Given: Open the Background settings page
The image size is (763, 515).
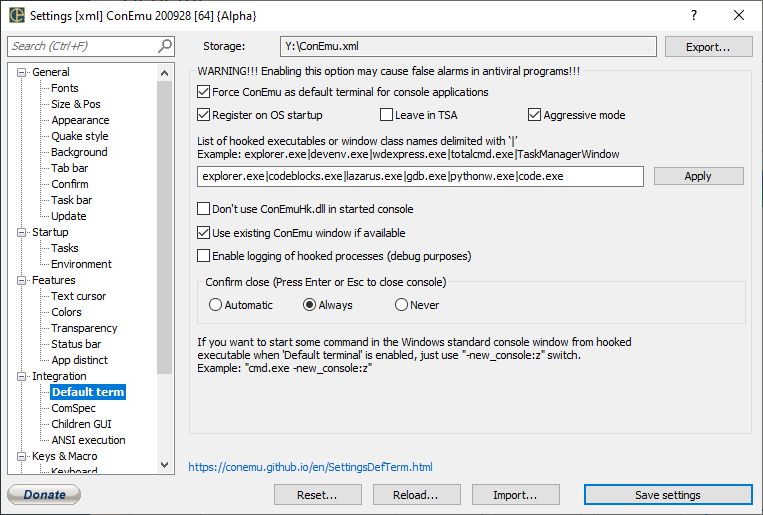Looking at the screenshot, I should 79,152.
